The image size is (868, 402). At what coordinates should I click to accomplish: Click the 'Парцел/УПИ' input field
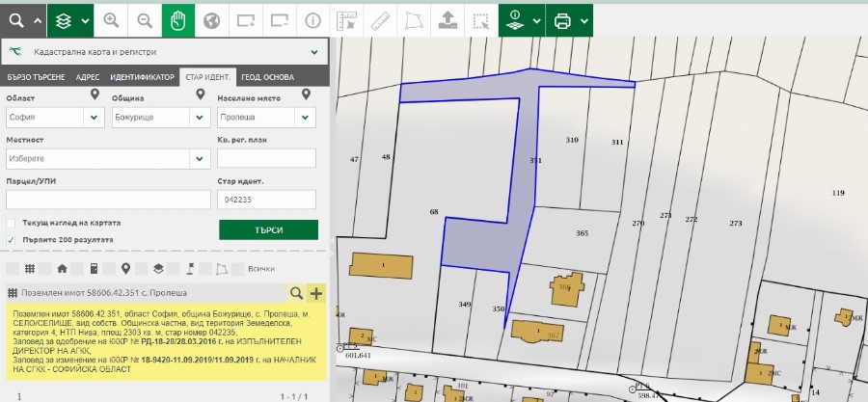pos(107,200)
